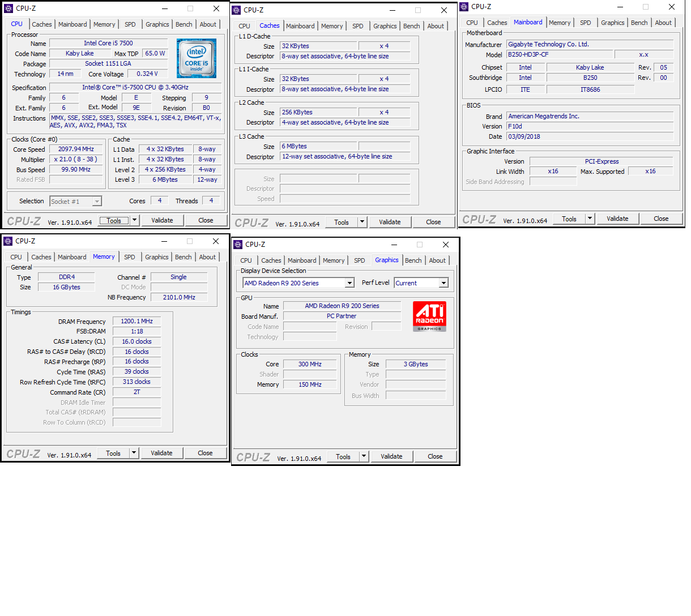This screenshot has height=616, width=691.
Task: Click 313 clocks tRFC value
Action: [x=137, y=382]
